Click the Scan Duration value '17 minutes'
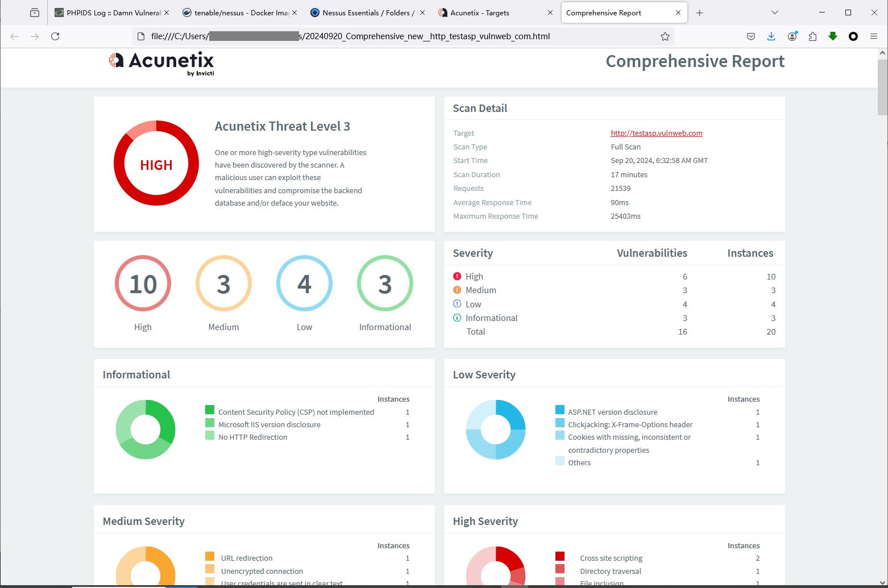888x588 pixels. [x=629, y=174]
